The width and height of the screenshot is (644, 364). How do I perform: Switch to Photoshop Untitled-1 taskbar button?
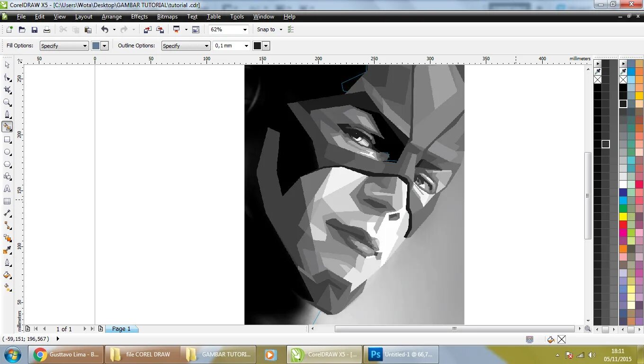pos(402,355)
